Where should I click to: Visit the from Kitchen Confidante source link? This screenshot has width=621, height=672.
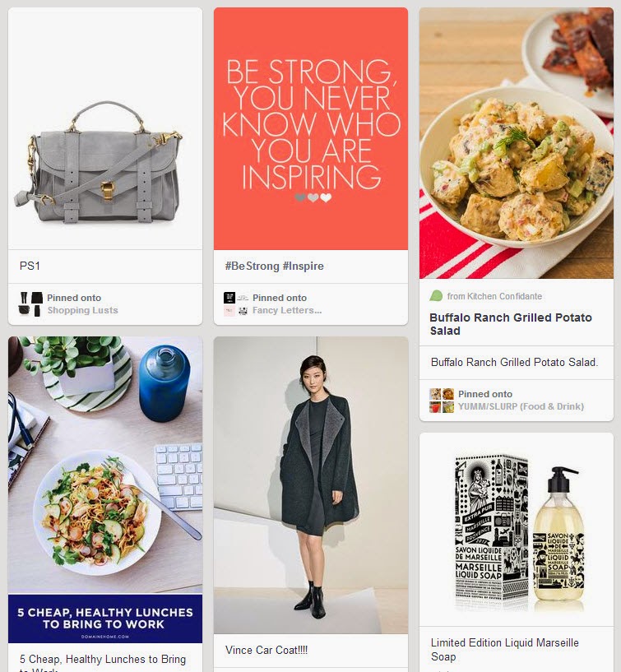pyautogui.click(x=494, y=296)
